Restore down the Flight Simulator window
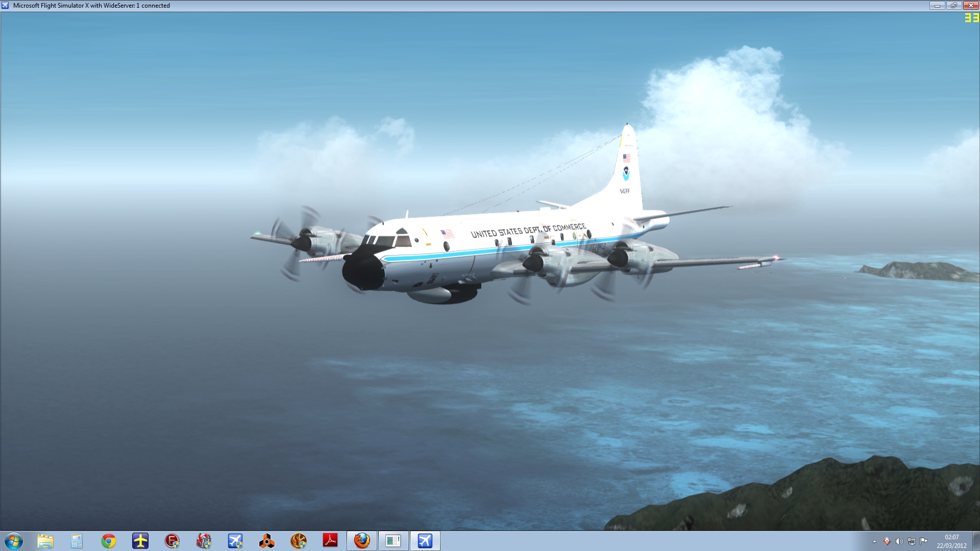The width and height of the screenshot is (980, 551). [953, 6]
